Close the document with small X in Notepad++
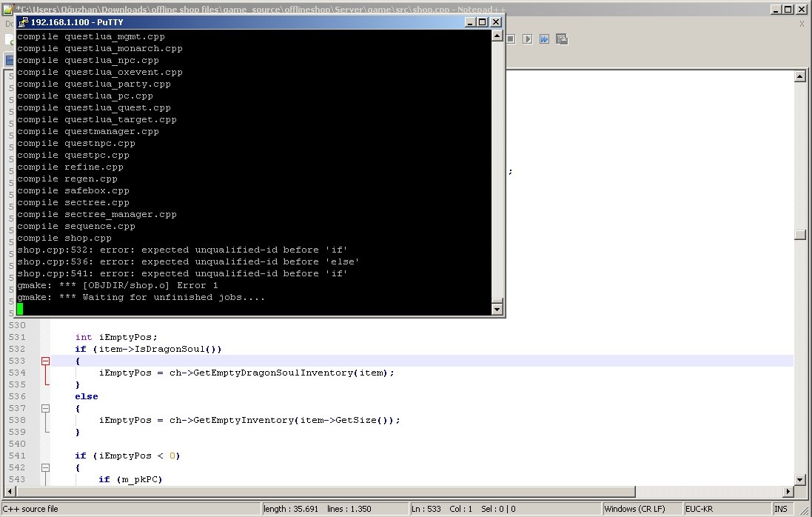 click(802, 24)
